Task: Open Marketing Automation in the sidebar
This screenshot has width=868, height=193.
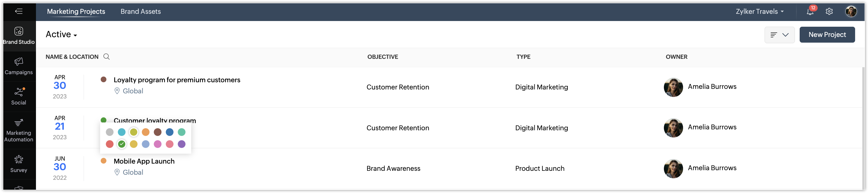Action: [19, 130]
